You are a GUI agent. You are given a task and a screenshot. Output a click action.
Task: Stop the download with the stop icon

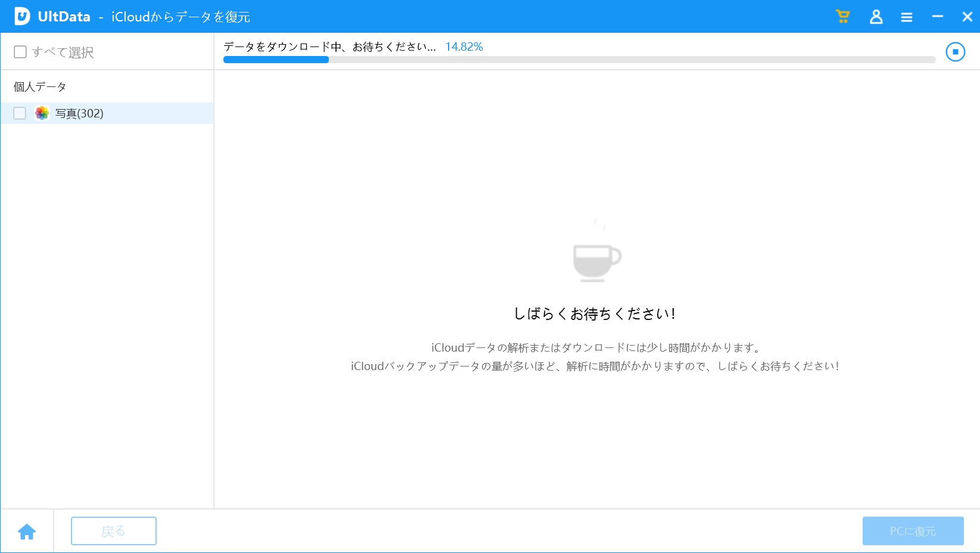pos(955,52)
